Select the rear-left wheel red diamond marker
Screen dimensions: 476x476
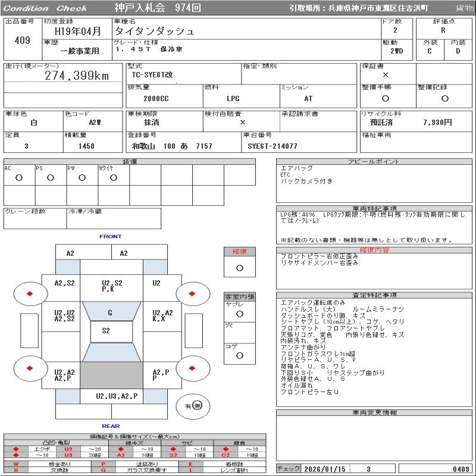[x=29, y=368]
